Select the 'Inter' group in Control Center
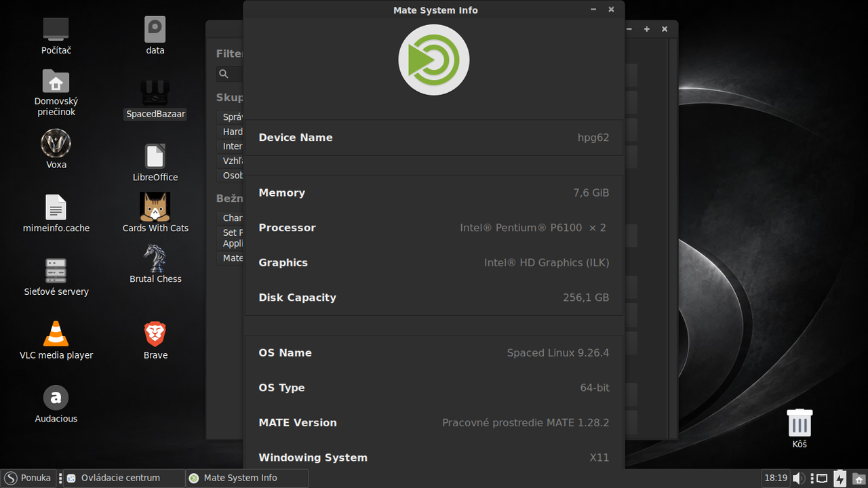The image size is (868, 488). tap(231, 146)
